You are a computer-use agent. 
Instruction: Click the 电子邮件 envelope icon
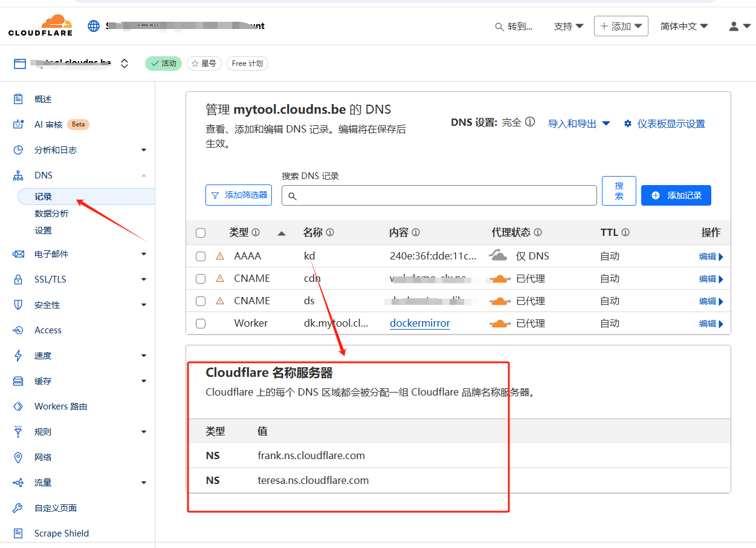point(18,254)
